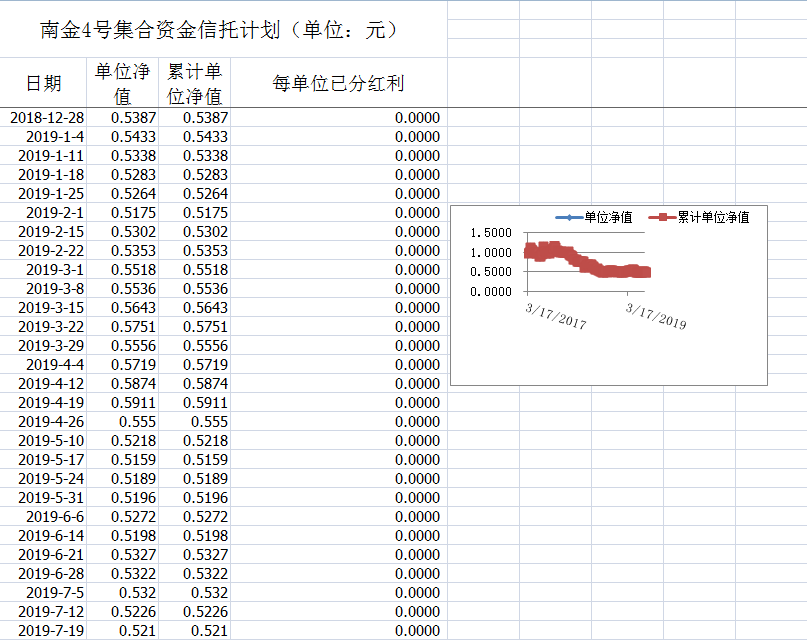Select date cell 2019-6-14
The height and width of the screenshot is (640, 807).
[x=43, y=536]
